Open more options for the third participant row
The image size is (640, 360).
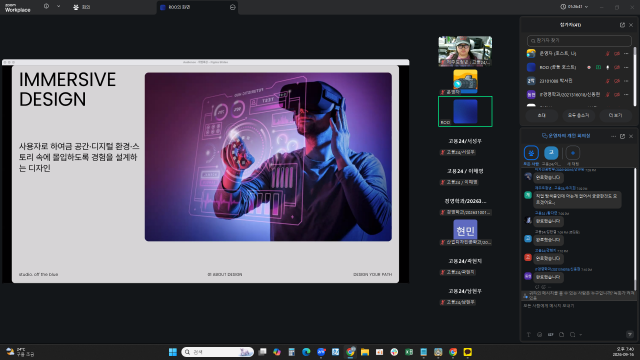tap(626, 81)
